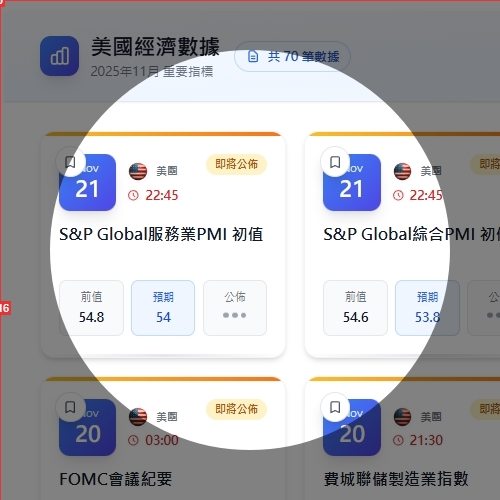
Task: Click the 即將公佈 badge on 服務業PMI card
Action: 236,164
